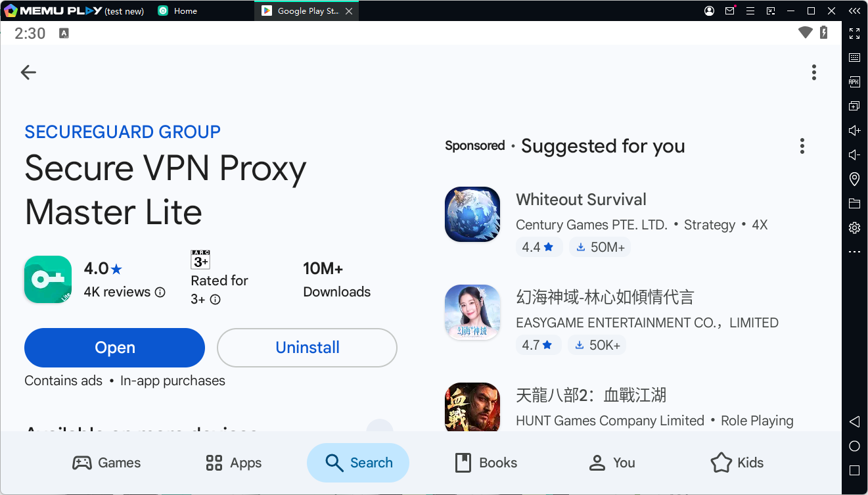Viewport: 868px width, 495px height.
Task: Go to the You profile tab
Action: click(612, 463)
